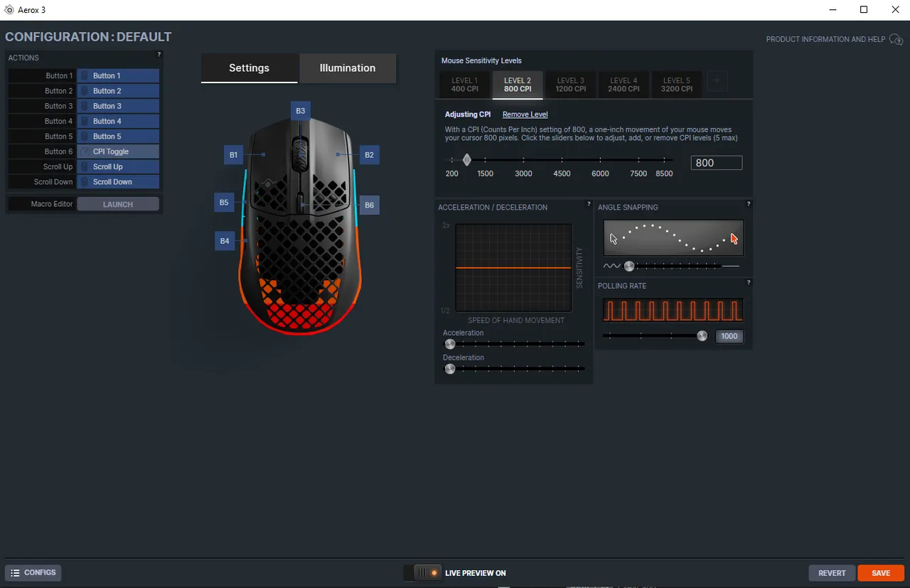Click the B6 CPI button label
910x588 pixels.
(x=369, y=205)
